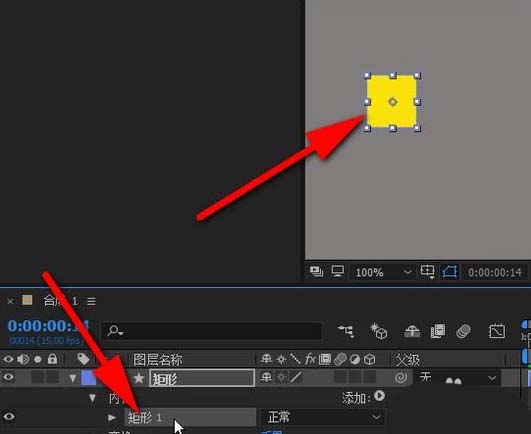This screenshot has height=434, width=531.
Task: Open the composition mini-flowchart
Action: (x=346, y=331)
